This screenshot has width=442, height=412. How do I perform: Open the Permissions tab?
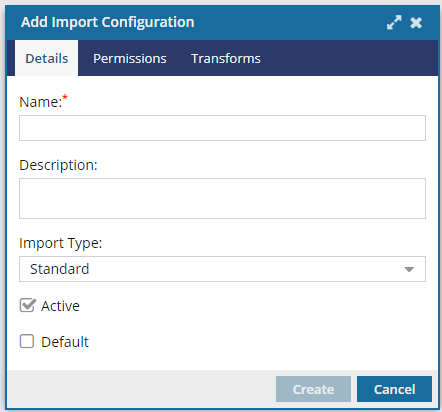pyautogui.click(x=130, y=58)
